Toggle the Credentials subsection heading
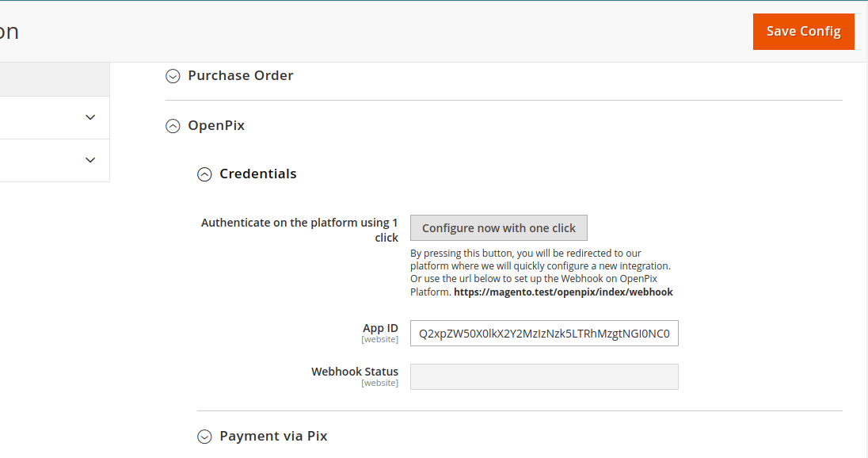Screen dimensions: 868x458 257,174
